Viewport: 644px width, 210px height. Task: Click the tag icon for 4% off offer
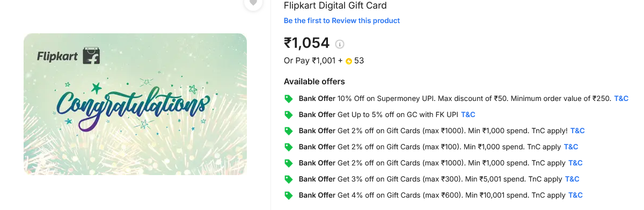[289, 195]
